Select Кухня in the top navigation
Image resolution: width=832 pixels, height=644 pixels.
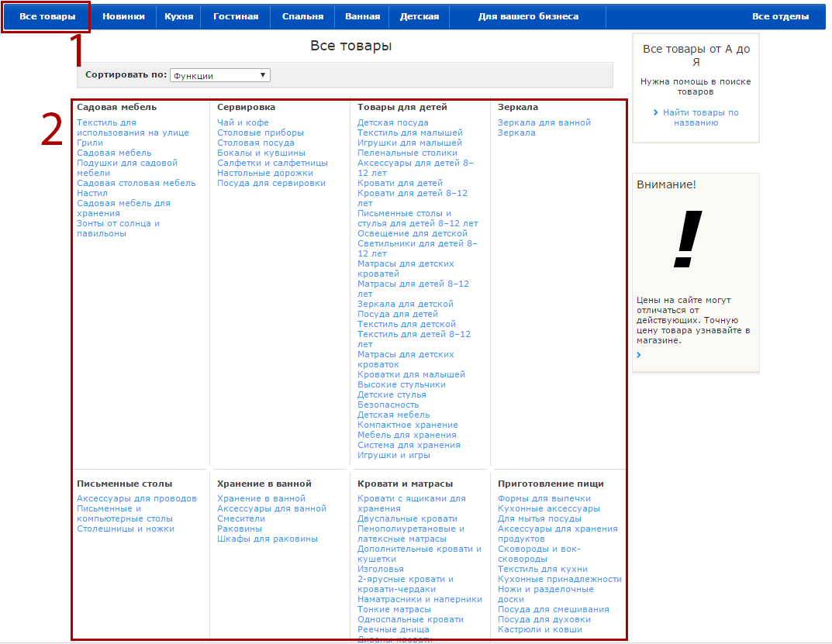pos(179,16)
